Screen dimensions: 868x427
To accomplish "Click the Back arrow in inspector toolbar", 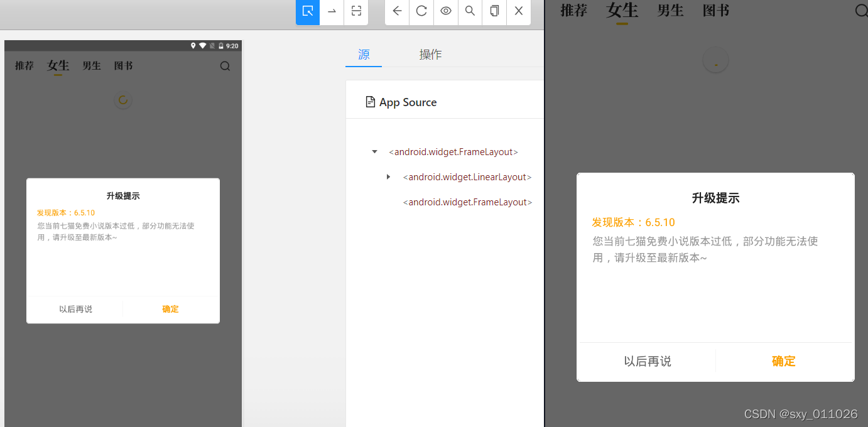I will point(397,11).
